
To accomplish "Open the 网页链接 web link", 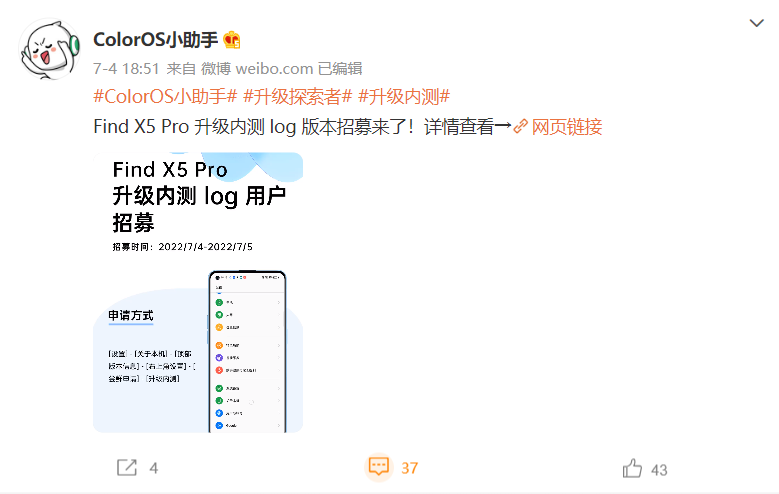I will pos(567,127).
